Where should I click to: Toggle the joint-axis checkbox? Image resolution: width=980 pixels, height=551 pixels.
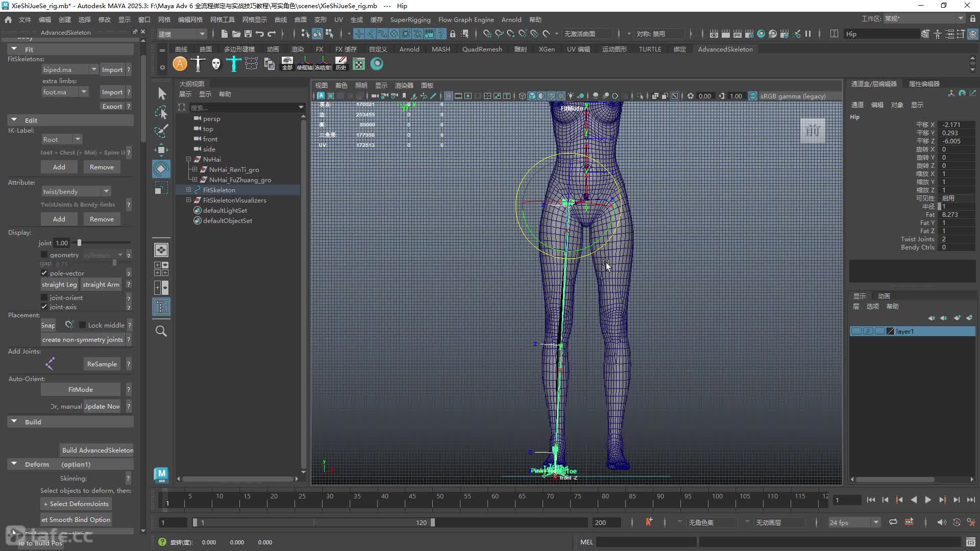click(x=44, y=307)
